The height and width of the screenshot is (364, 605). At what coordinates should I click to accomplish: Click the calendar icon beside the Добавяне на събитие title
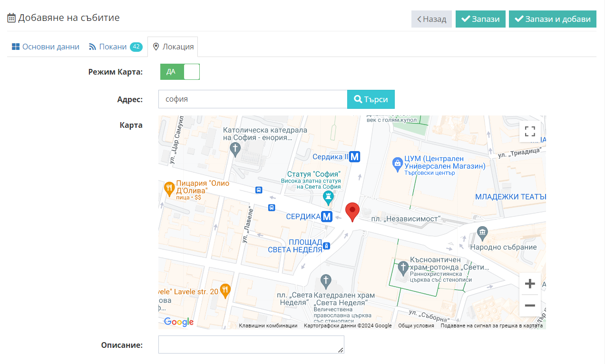click(x=11, y=18)
